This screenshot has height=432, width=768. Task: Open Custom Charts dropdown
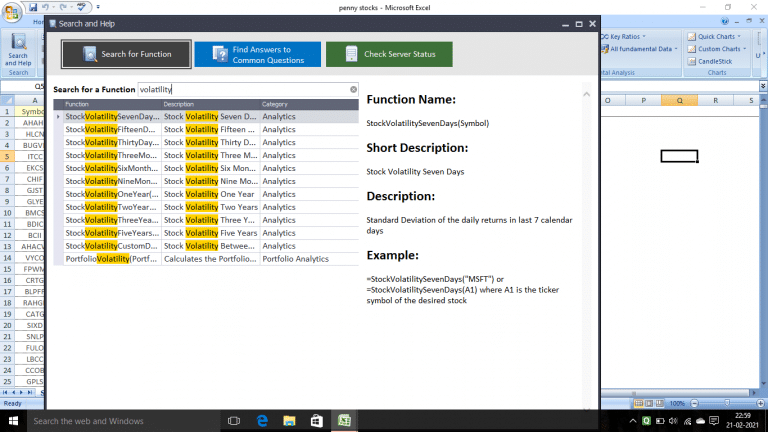click(717, 49)
